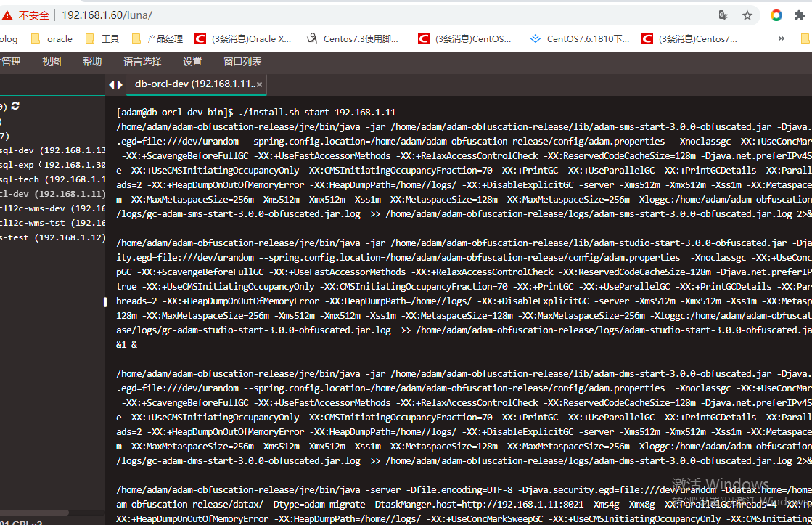Bookmark this page with the star icon
Viewport: 812px width, 525px height.
point(747,15)
